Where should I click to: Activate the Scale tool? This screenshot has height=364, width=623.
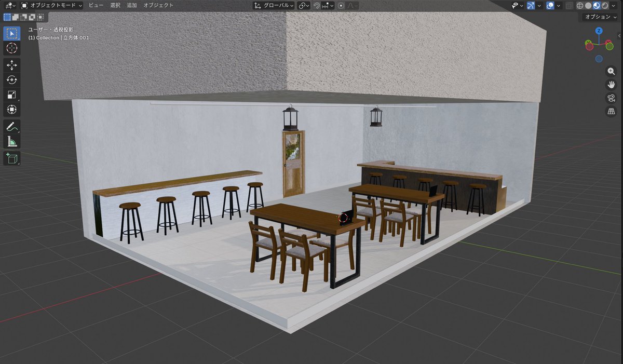11,95
